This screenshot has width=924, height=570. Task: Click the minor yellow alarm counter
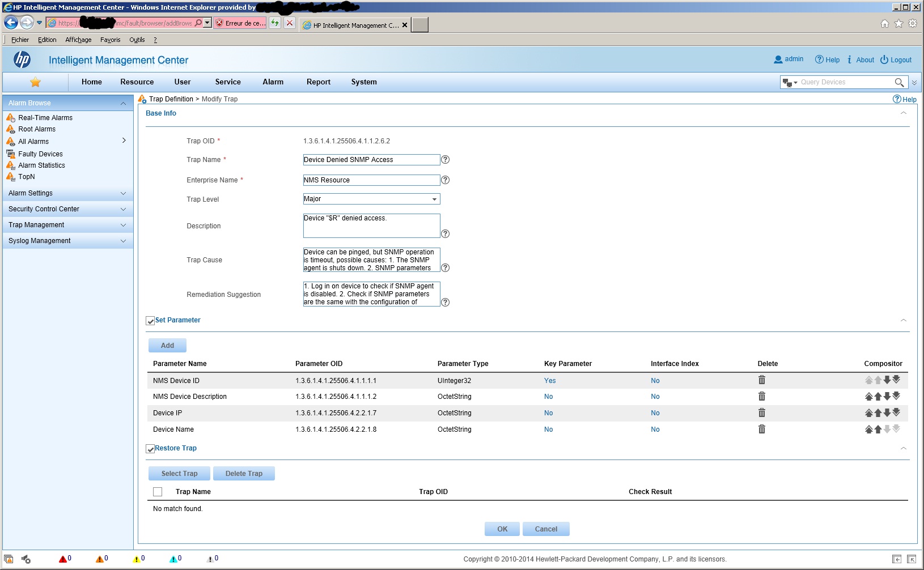[139, 559]
